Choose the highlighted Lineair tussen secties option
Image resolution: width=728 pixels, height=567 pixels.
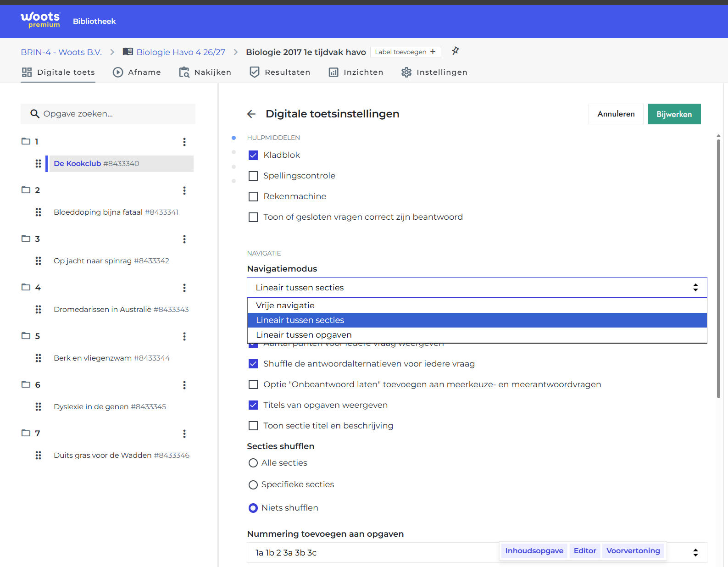point(477,320)
